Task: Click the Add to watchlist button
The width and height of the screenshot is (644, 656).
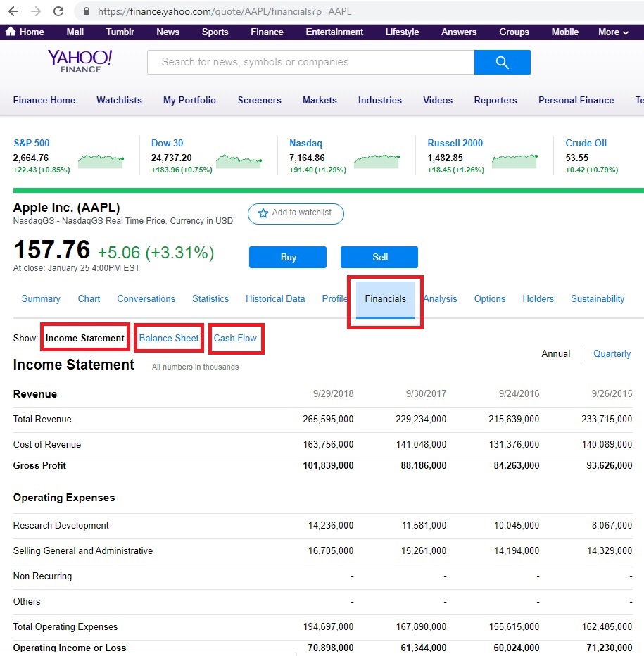Action: 296,214
